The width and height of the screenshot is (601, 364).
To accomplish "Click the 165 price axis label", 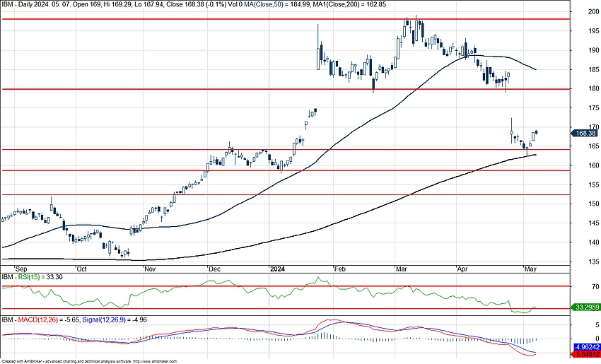I will [x=594, y=146].
